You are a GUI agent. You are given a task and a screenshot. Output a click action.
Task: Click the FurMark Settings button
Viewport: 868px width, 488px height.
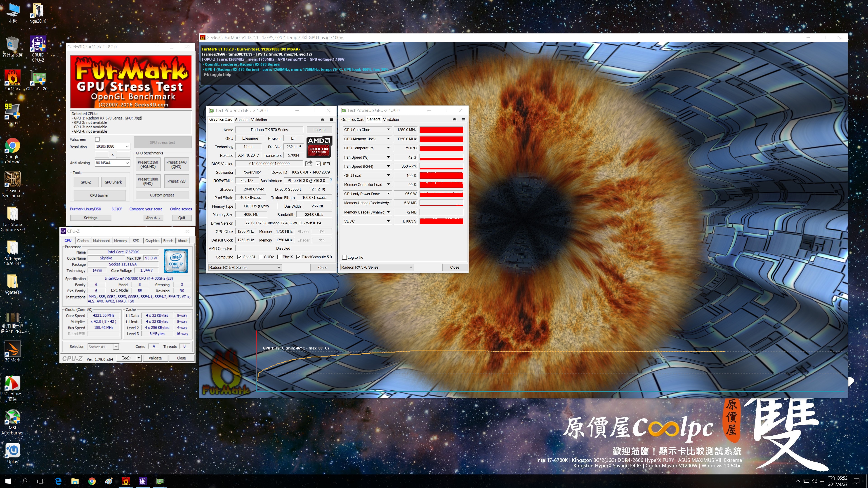tap(91, 218)
